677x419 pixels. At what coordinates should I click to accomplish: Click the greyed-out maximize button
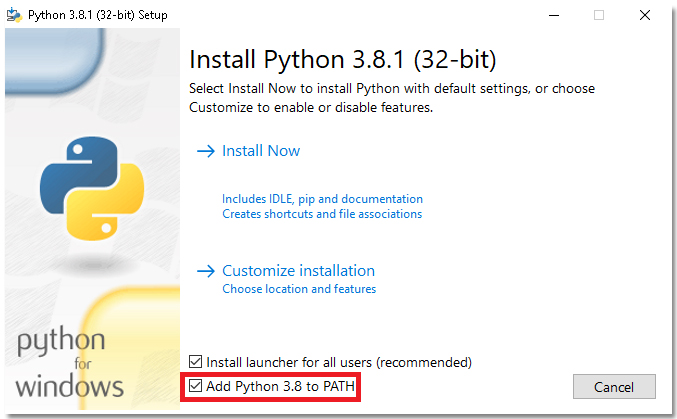coord(599,15)
